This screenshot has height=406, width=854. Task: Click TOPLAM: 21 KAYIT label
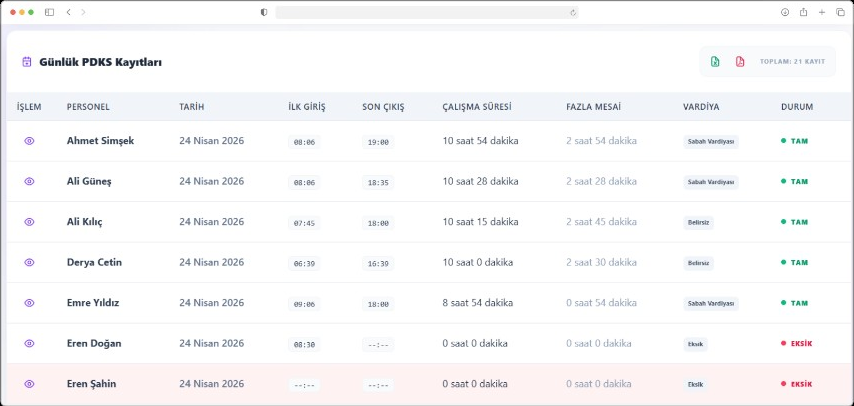tap(792, 62)
